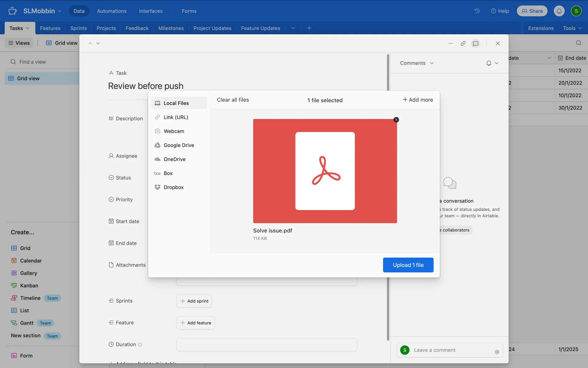Toggle the Views sidebar
The width and height of the screenshot is (588, 368).
[19, 43]
